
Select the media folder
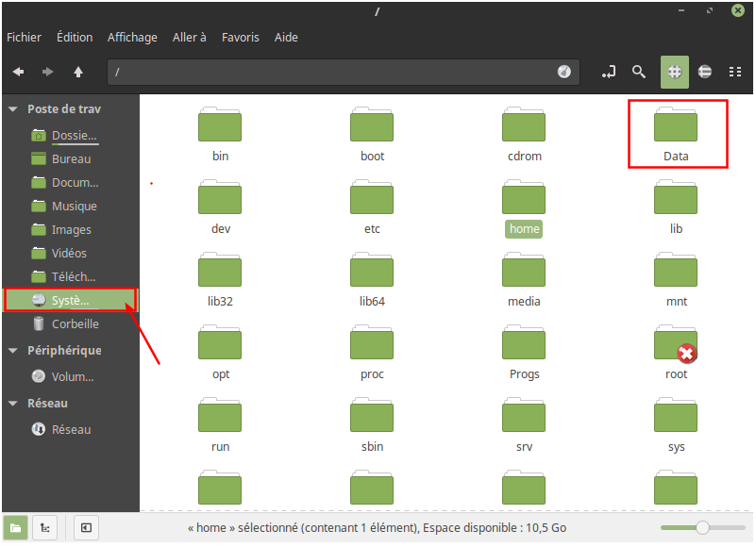click(524, 280)
